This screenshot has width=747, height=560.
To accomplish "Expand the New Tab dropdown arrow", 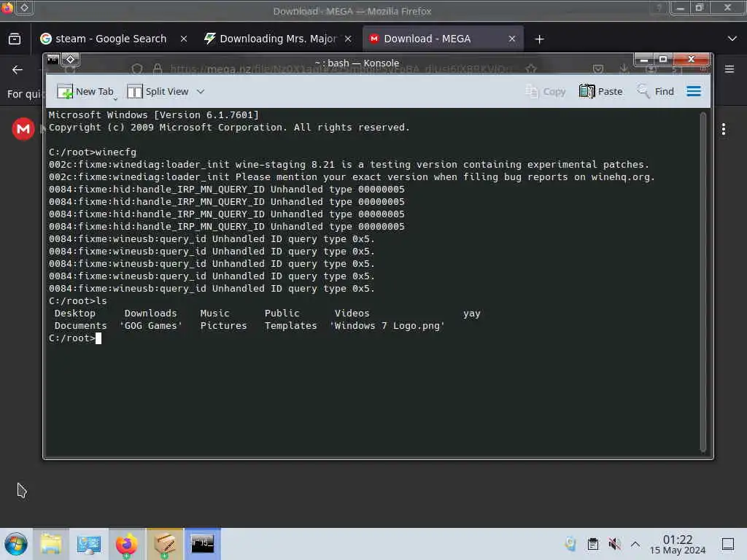I will tap(115, 99).
